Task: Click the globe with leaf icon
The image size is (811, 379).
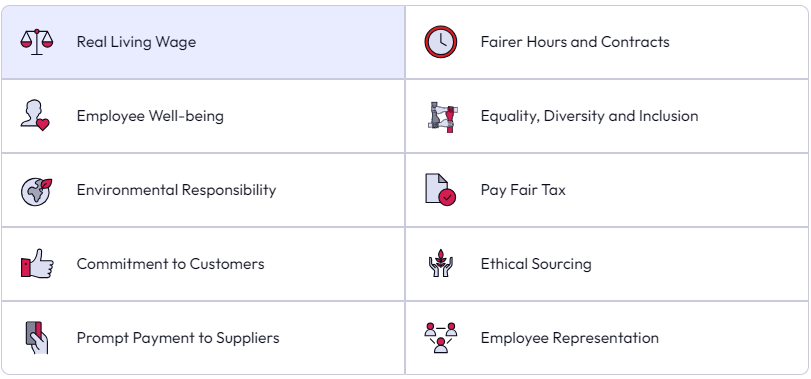Action: [37, 191]
